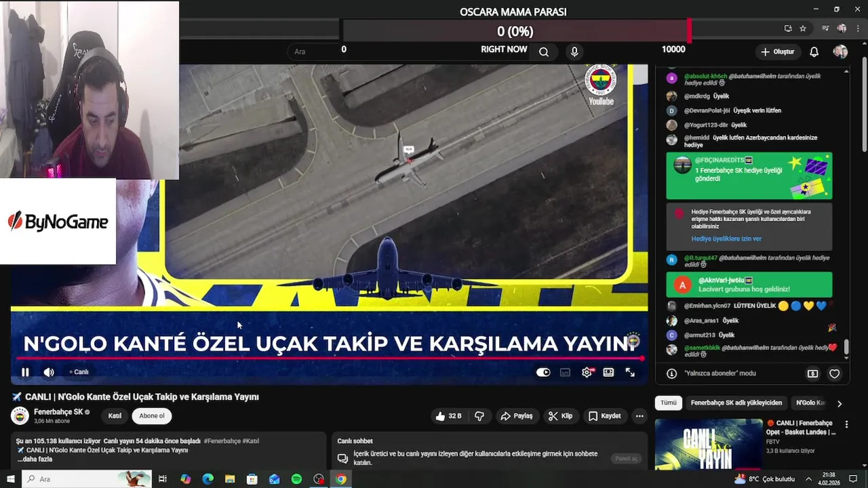Click the #Fenerbahçe hashtag
868x488 pixels.
pyautogui.click(x=222, y=441)
